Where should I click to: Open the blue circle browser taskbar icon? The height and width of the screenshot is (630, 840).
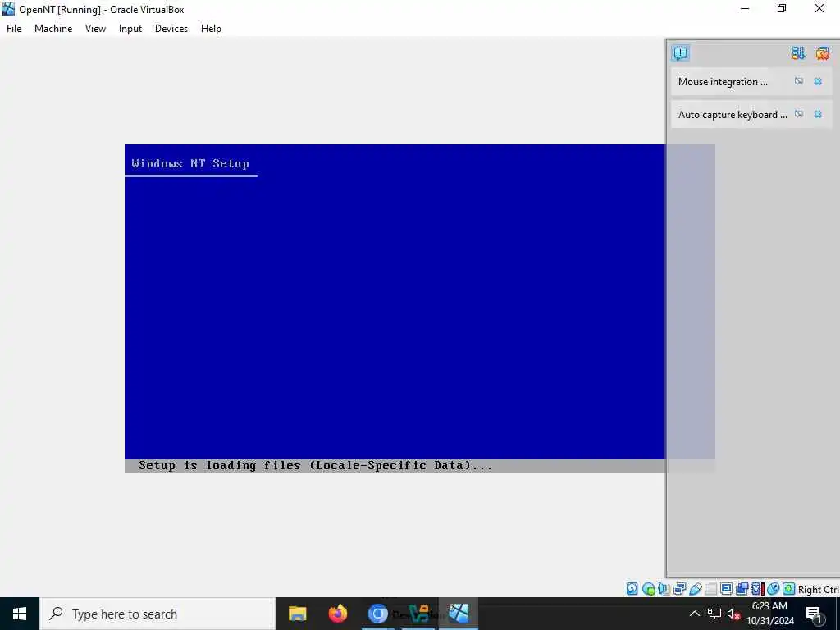[x=377, y=614]
